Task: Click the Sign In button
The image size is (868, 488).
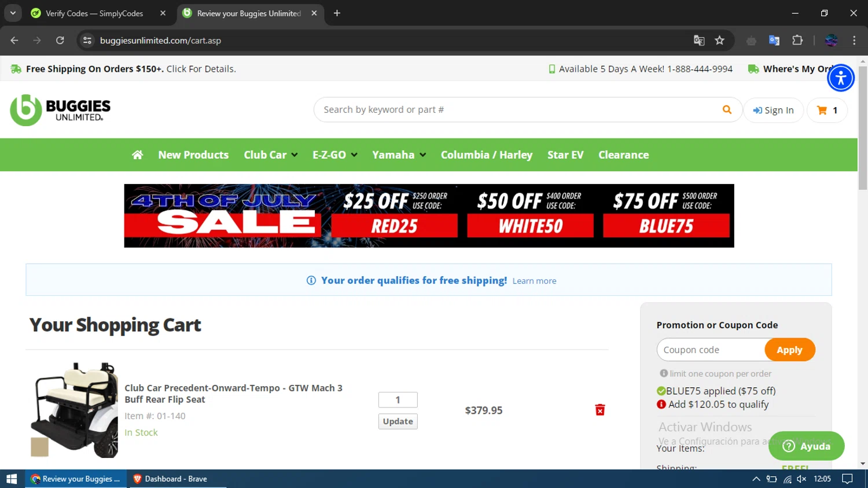Action: pos(773,110)
